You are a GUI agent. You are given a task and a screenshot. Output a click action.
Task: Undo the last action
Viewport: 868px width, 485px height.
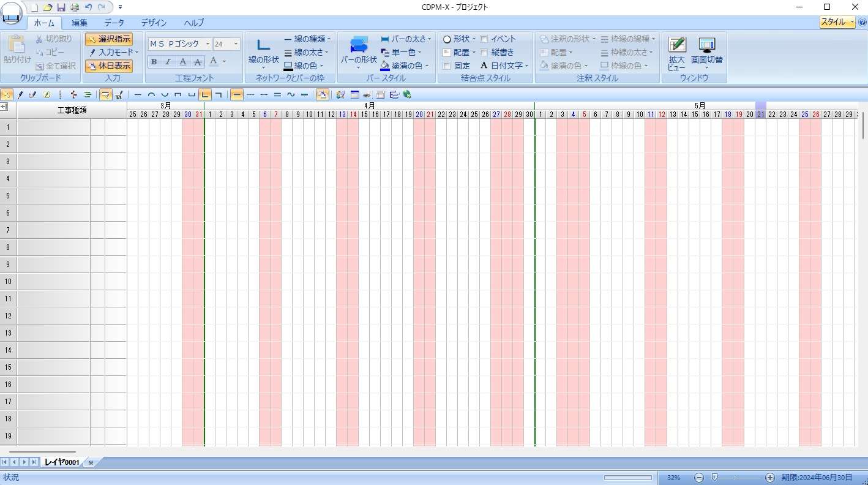(88, 7)
